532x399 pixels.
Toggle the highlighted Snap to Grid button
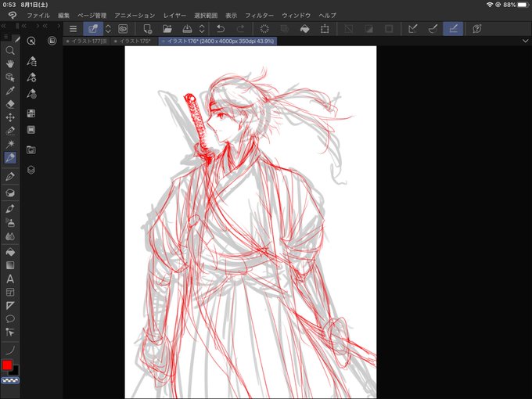tap(453, 29)
